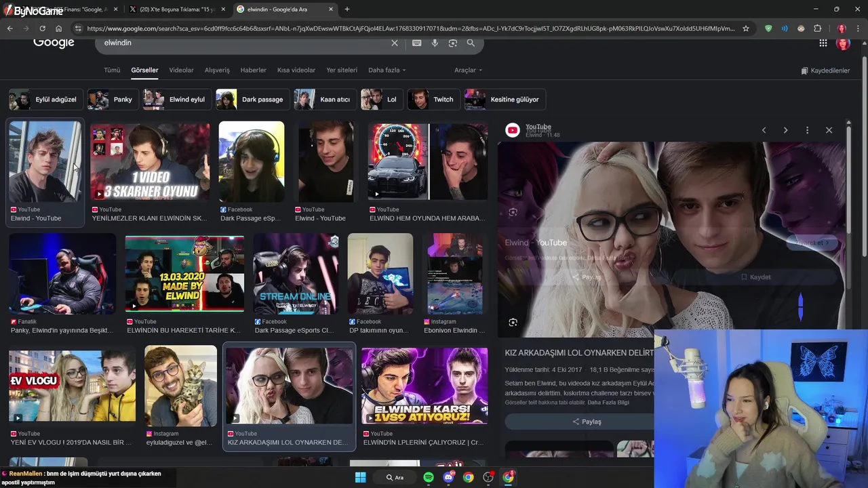This screenshot has width=868, height=488.
Task: Open the eyluladiguzel Instagram cat photo
Action: pos(180,386)
